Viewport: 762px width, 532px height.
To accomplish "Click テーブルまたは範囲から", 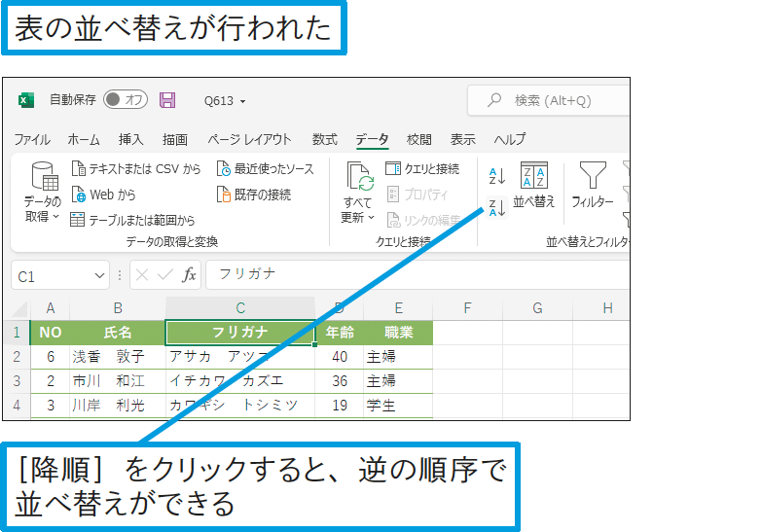I will coord(132,220).
